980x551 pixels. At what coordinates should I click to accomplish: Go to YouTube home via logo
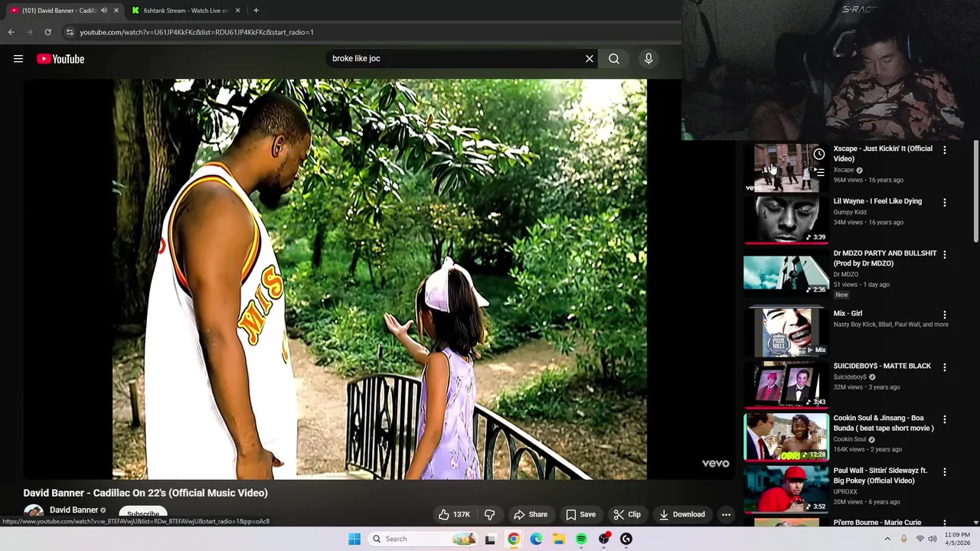pos(60,59)
